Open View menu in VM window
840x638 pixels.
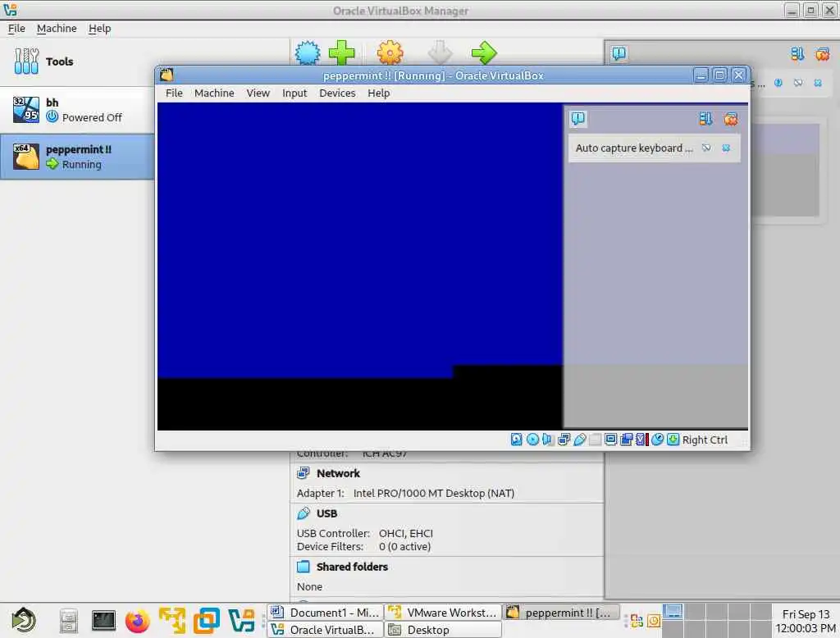click(258, 93)
